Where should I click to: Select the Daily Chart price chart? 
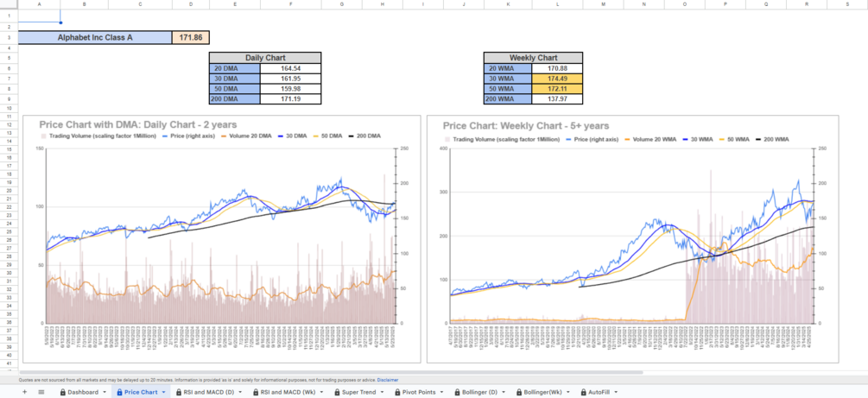click(222, 239)
